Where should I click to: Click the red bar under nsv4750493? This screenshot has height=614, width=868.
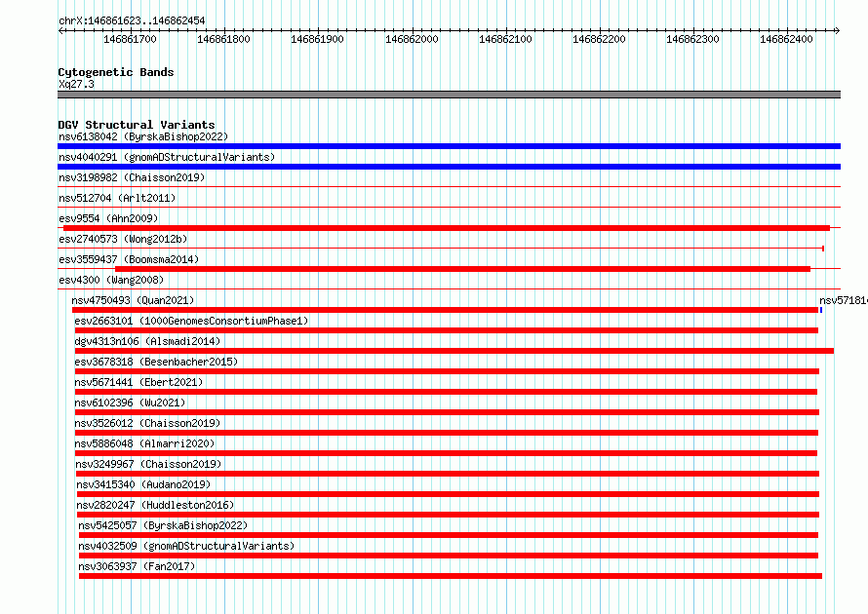[445, 310]
